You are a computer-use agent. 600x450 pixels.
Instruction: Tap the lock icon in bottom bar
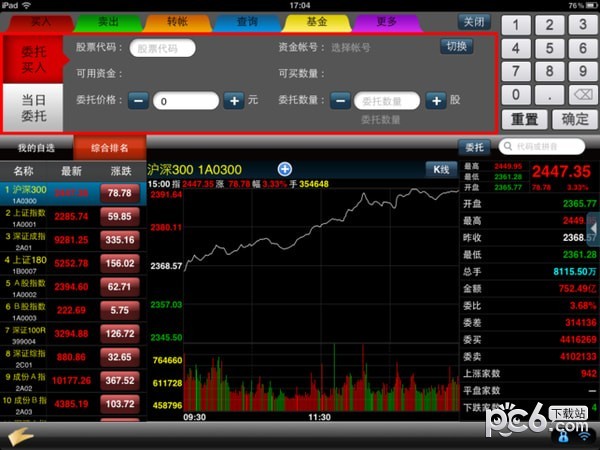pos(563,436)
